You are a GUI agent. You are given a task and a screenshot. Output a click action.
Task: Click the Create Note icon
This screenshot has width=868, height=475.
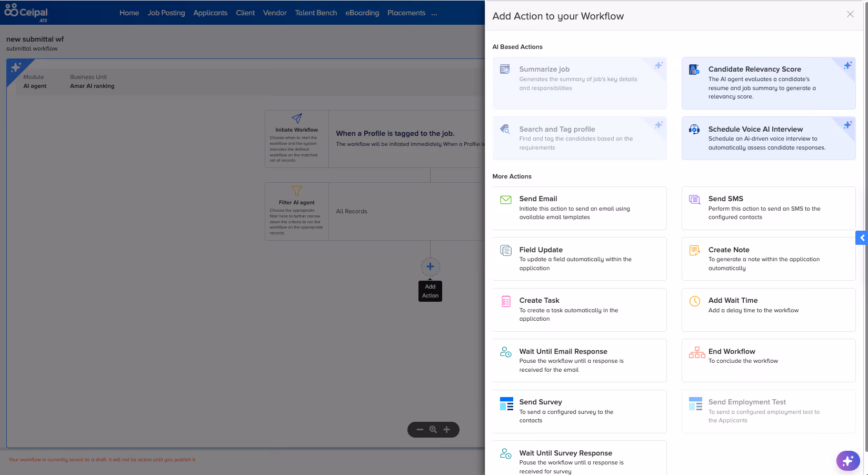695,251
